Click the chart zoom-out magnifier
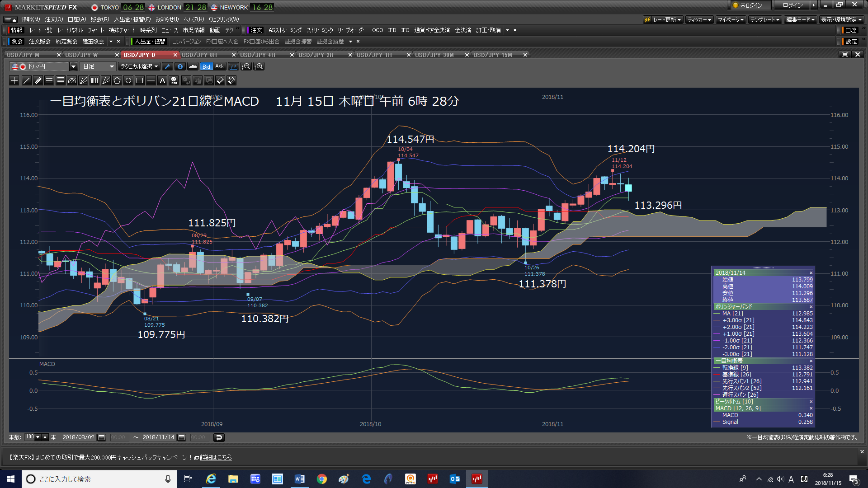This screenshot has height=488, width=868. point(246,66)
